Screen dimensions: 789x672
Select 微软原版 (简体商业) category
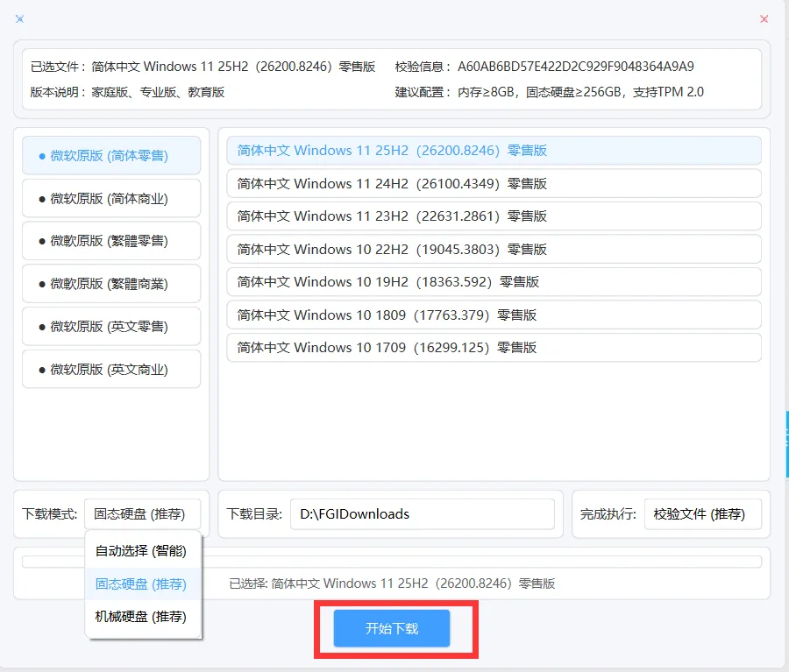(111, 198)
